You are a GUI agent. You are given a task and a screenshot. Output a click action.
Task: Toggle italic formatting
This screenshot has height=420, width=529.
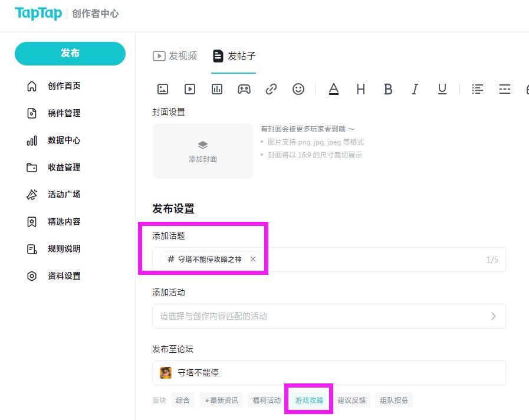point(415,89)
